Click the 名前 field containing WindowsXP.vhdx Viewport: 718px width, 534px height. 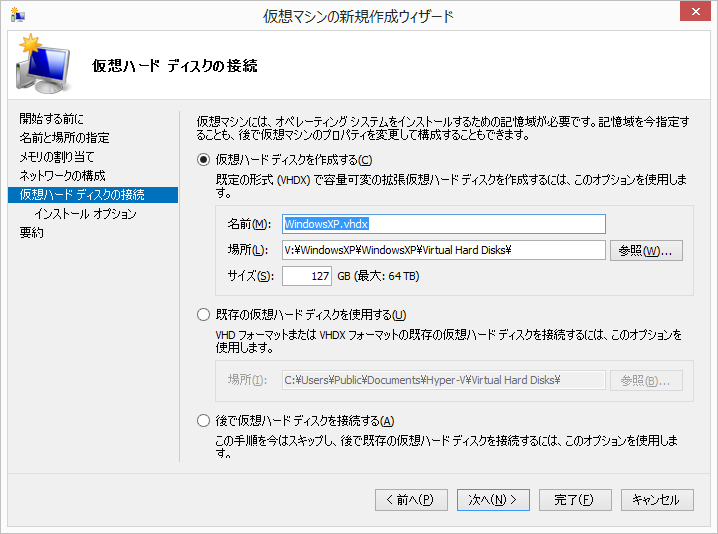coord(444,224)
